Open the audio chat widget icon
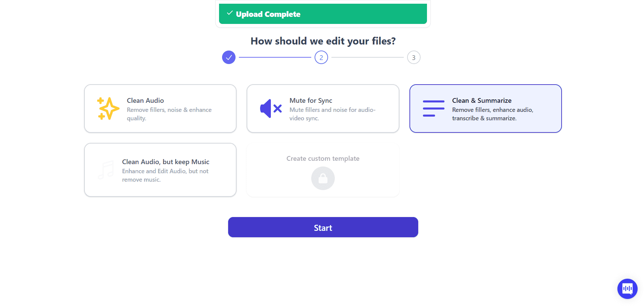This screenshot has width=644, height=306. (x=627, y=288)
